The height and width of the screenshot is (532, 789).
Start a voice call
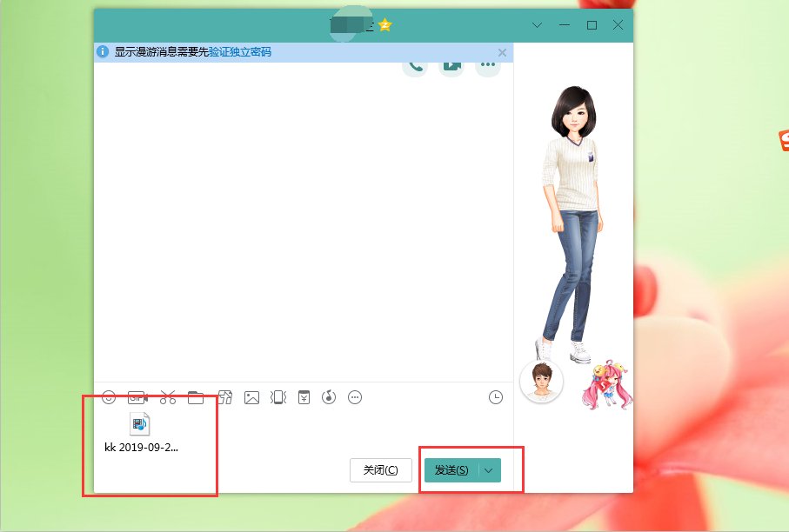coord(415,67)
